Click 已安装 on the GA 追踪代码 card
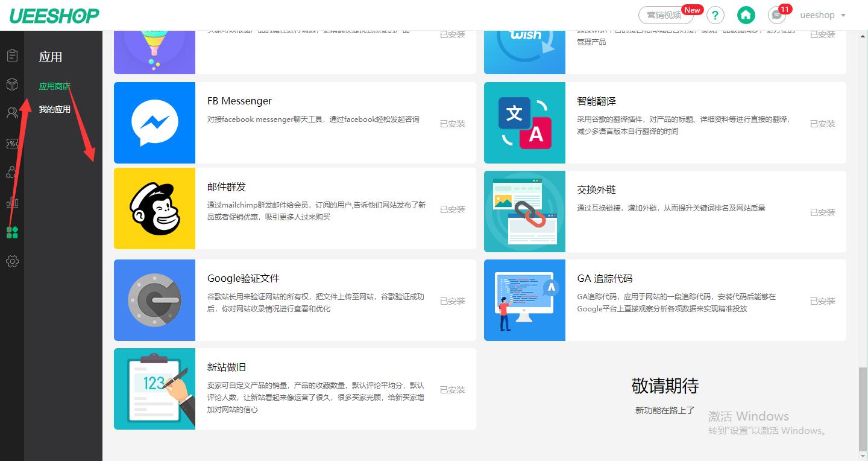 click(823, 301)
